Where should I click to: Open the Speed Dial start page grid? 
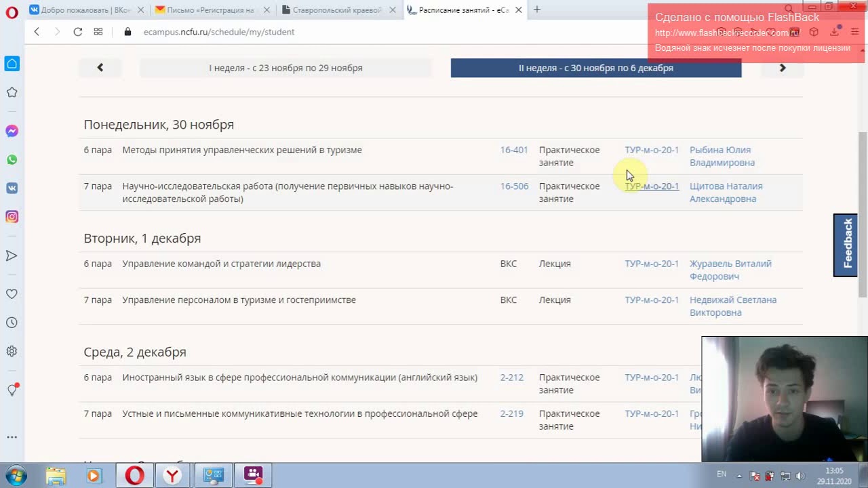[98, 32]
